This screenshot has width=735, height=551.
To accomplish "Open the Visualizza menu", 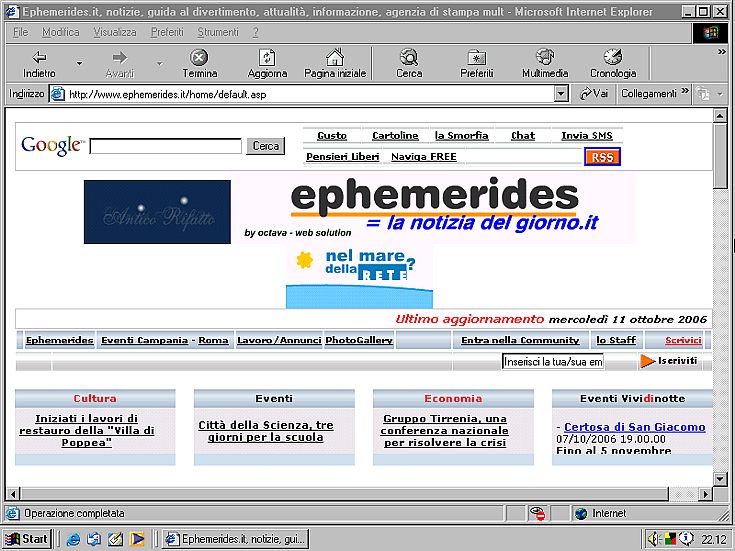I will [x=115, y=32].
